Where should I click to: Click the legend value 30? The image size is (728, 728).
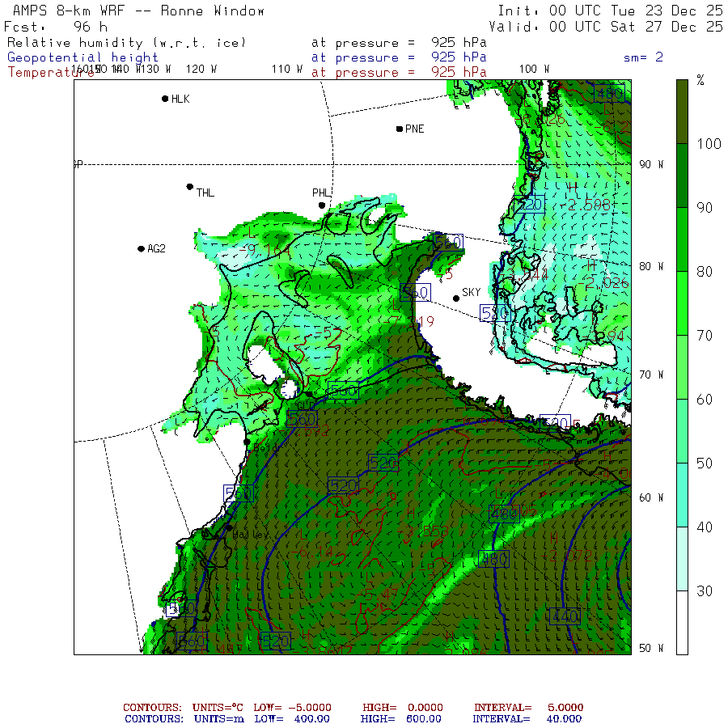(705, 591)
